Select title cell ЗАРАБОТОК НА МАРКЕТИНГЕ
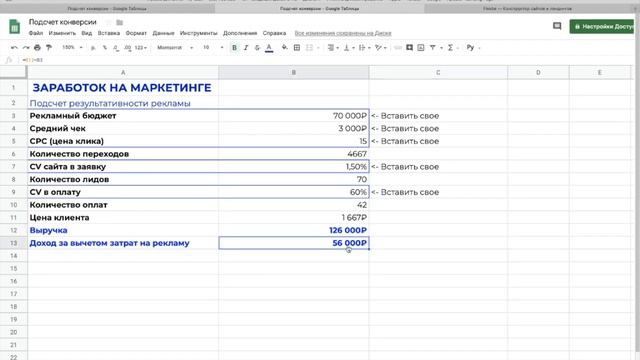Viewport: 640px width, 360px height. click(123, 87)
